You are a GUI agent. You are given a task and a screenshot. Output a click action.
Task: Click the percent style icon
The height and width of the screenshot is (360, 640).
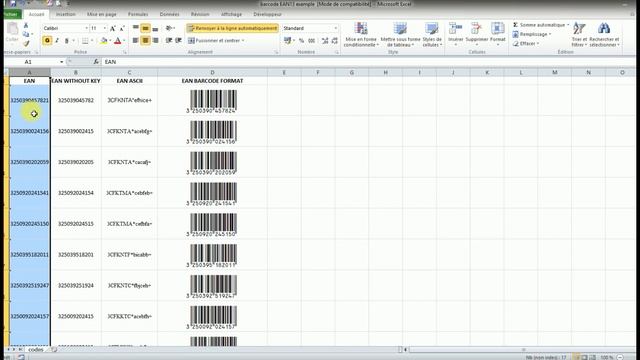(x=301, y=40)
